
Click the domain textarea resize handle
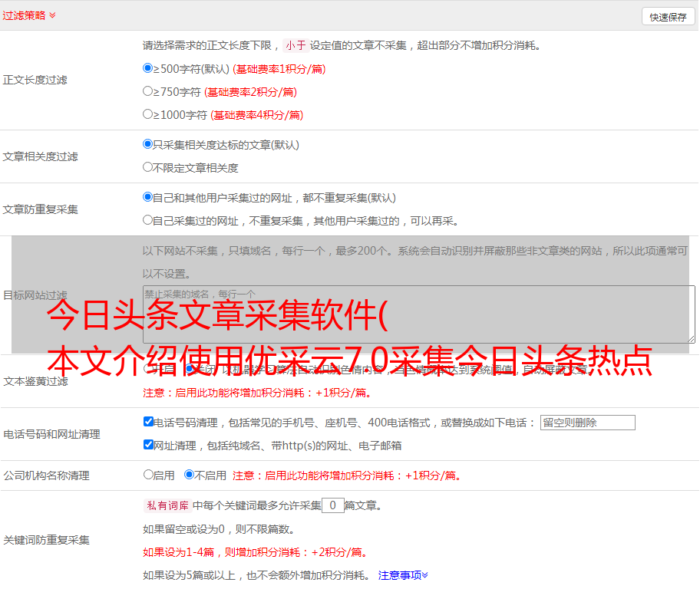pyautogui.click(x=691, y=339)
